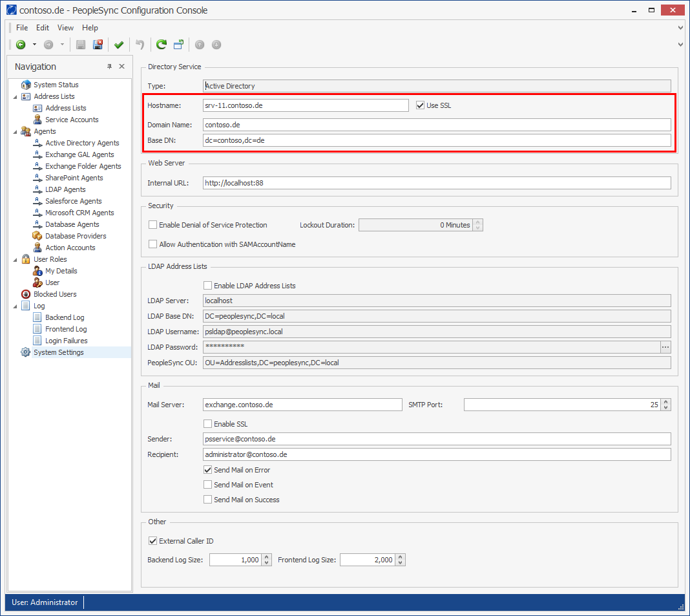Click the Save disk icon in toolbar
690x616 pixels.
(81, 45)
